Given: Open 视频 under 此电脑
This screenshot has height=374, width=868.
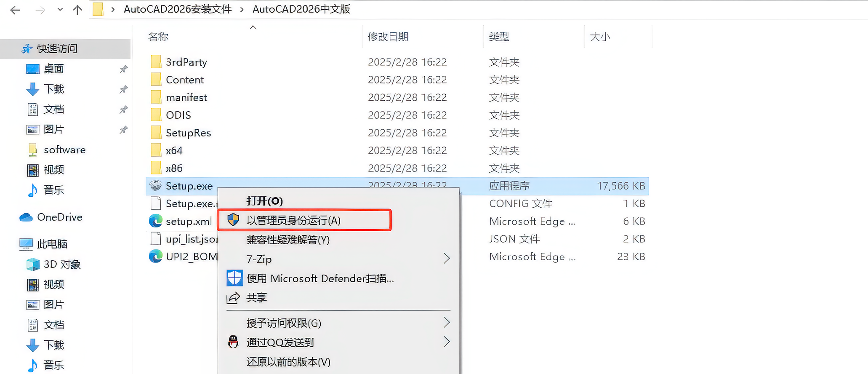Looking at the screenshot, I should pyautogui.click(x=53, y=284).
